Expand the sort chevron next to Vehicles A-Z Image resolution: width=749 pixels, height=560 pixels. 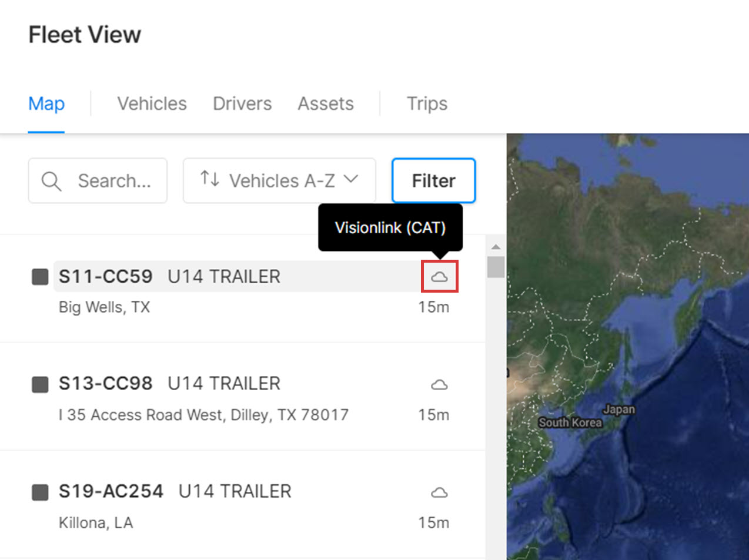point(351,179)
